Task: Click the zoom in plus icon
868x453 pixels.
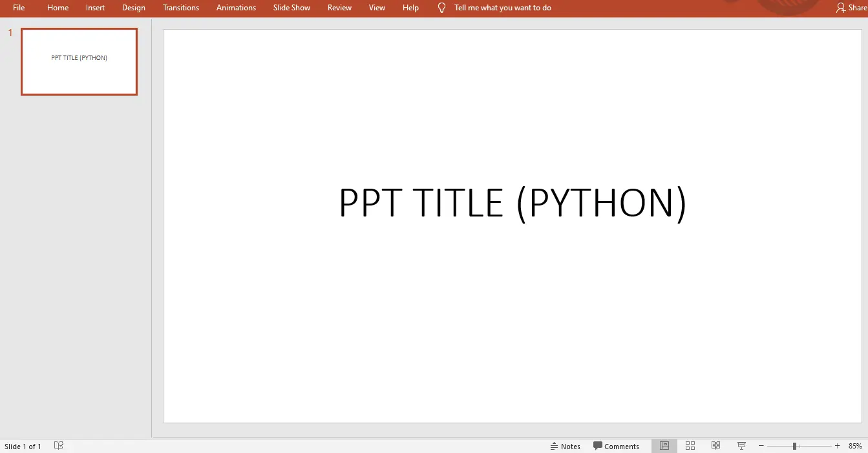Action: tap(838, 446)
